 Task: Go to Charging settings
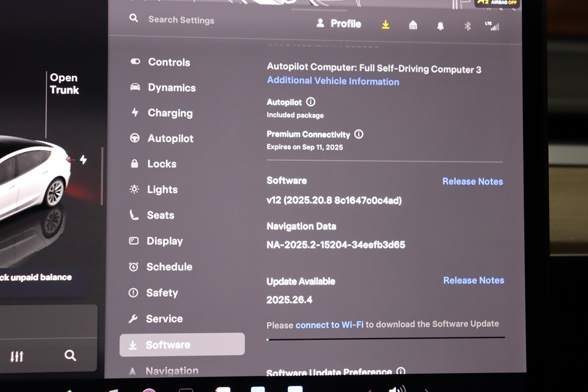tap(170, 113)
